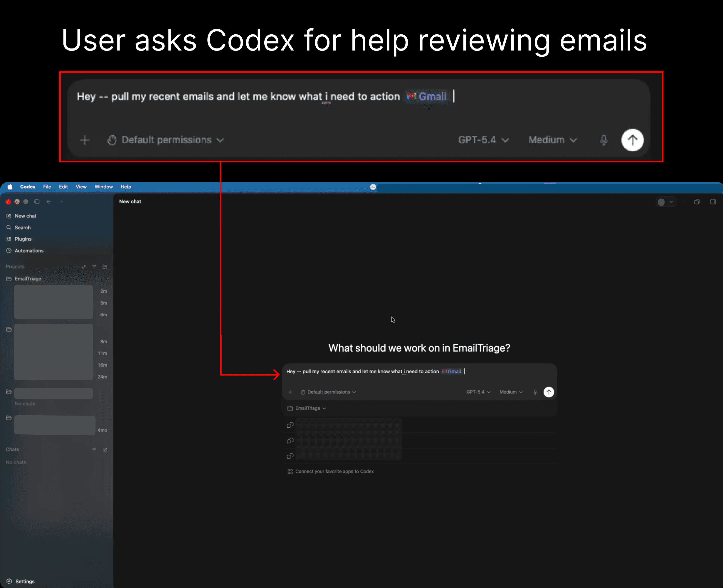Viewport: 723px width, 588px height.
Task: Click the microphone icon in the Codex window prompt
Action: point(535,392)
